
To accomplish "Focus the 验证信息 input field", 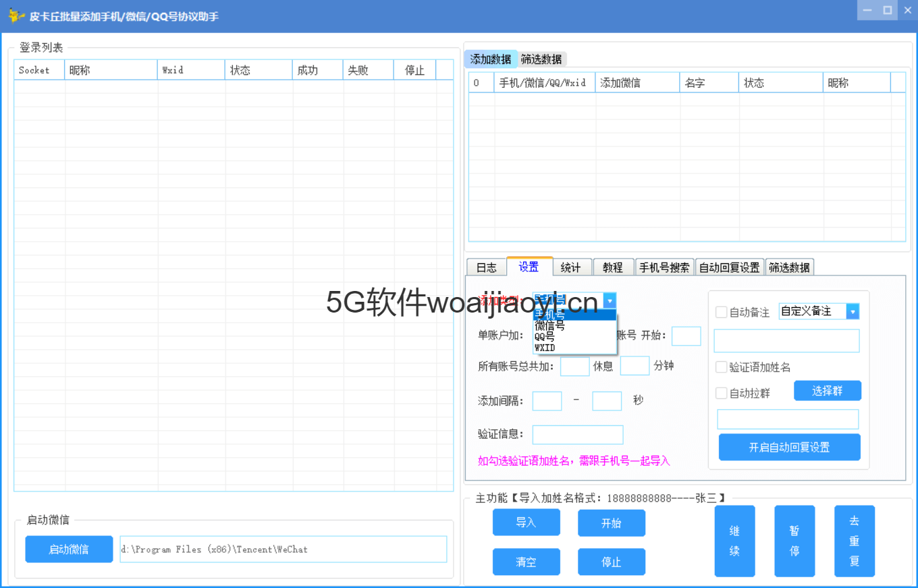I will pyautogui.click(x=578, y=435).
